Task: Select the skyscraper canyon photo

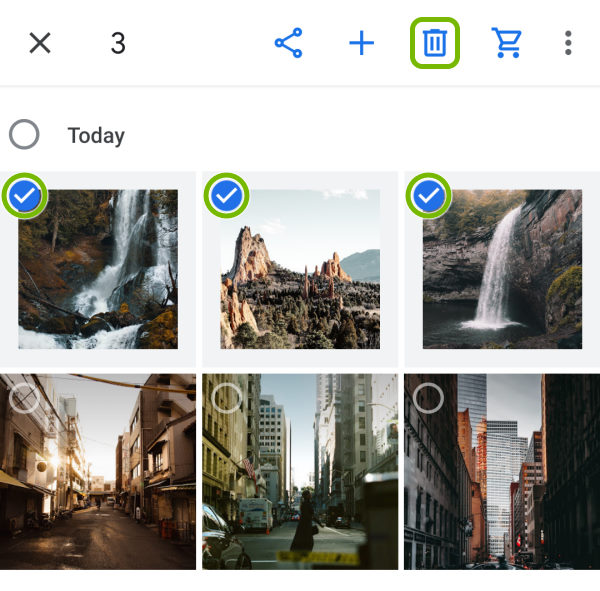Action: (429, 398)
